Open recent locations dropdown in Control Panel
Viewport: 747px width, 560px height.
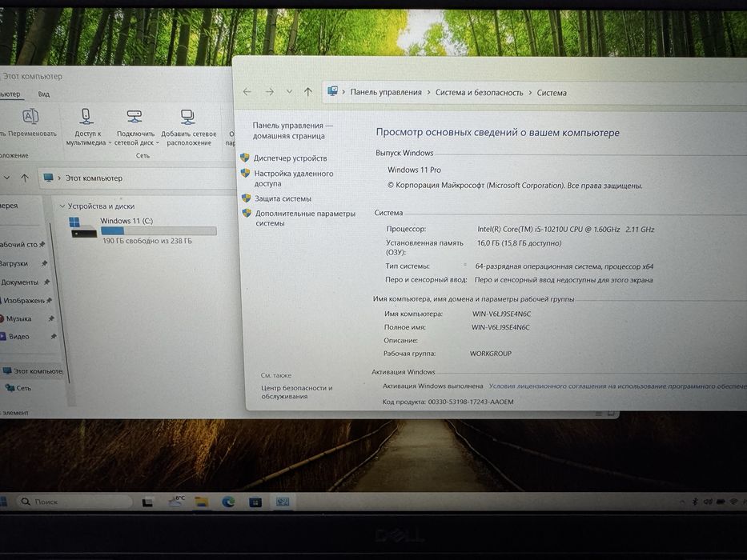[289, 91]
